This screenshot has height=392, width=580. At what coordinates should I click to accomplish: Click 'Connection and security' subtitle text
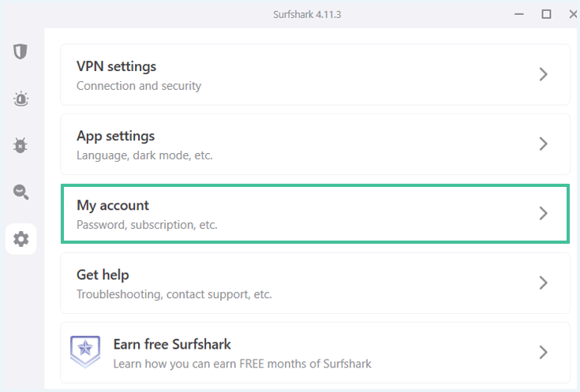click(139, 86)
